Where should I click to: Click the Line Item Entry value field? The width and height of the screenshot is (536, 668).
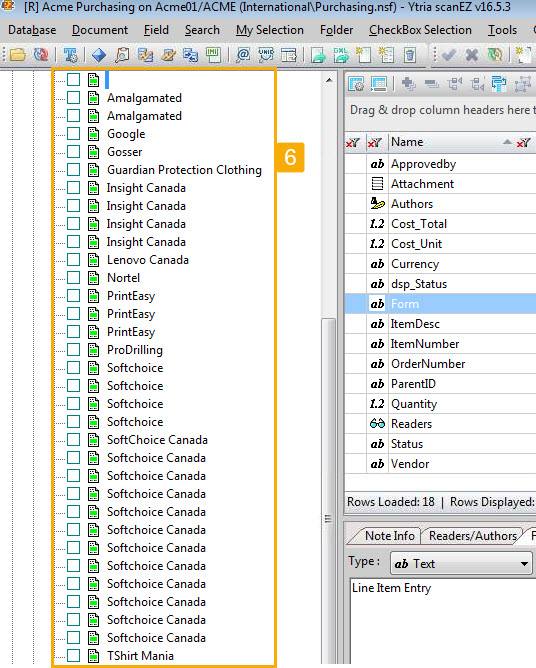(443, 622)
